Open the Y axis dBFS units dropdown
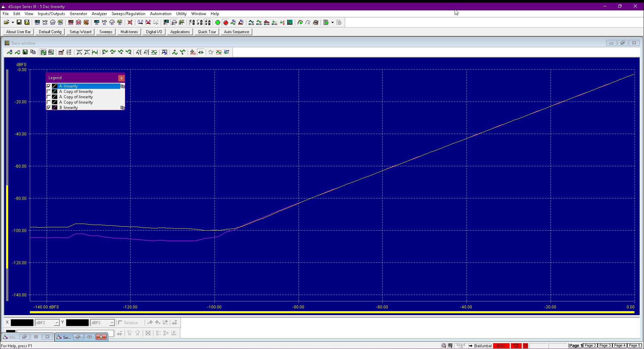Image resolution: width=644 pixels, height=349 pixels. [112, 323]
